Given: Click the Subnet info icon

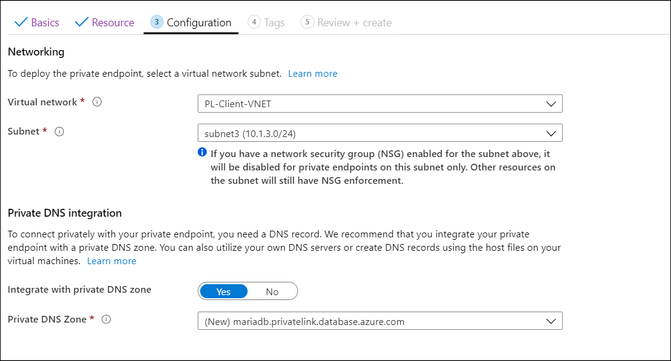Looking at the screenshot, I should 59,131.
